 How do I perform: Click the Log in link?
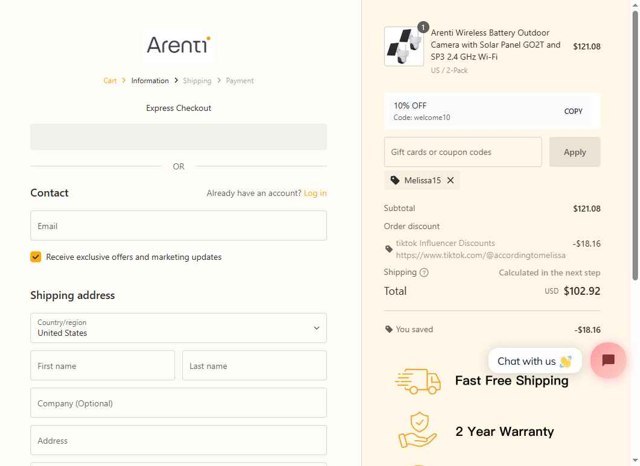pos(315,193)
